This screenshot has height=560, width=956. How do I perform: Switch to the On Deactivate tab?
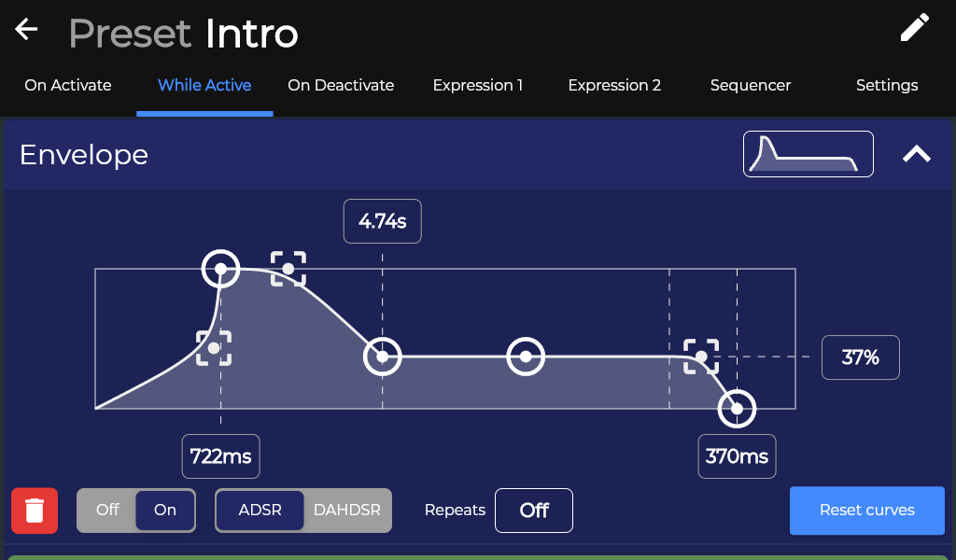pos(341,85)
